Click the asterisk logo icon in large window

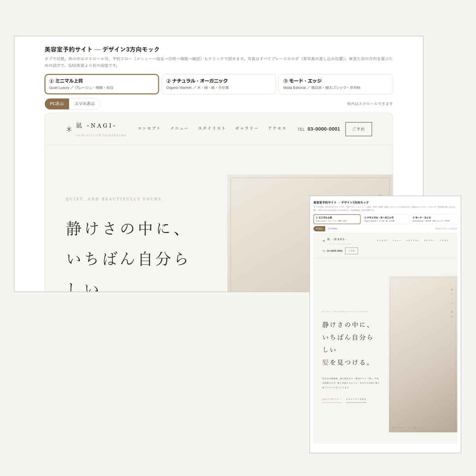[69, 129]
